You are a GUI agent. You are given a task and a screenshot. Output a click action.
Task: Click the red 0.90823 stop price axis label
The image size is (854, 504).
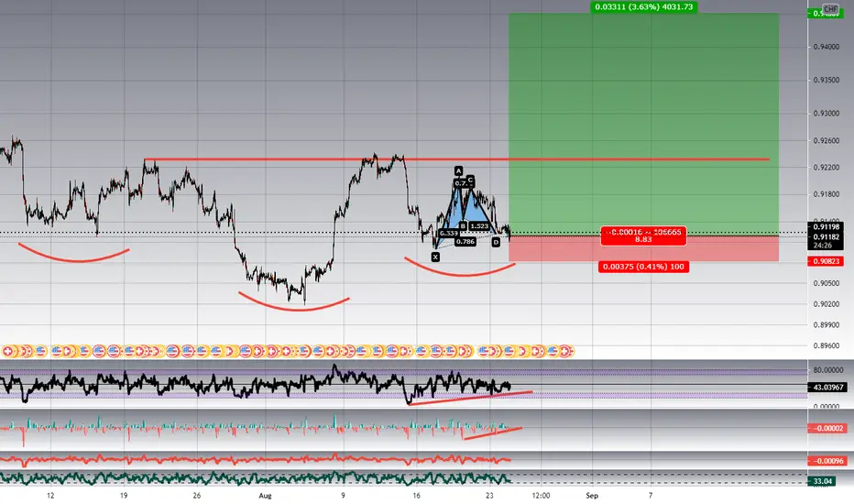827,261
